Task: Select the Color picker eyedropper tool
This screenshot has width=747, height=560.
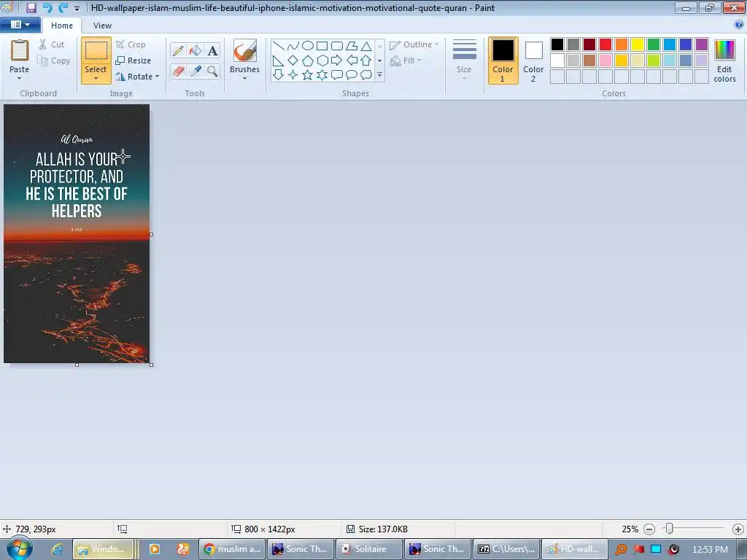Action: point(196,71)
